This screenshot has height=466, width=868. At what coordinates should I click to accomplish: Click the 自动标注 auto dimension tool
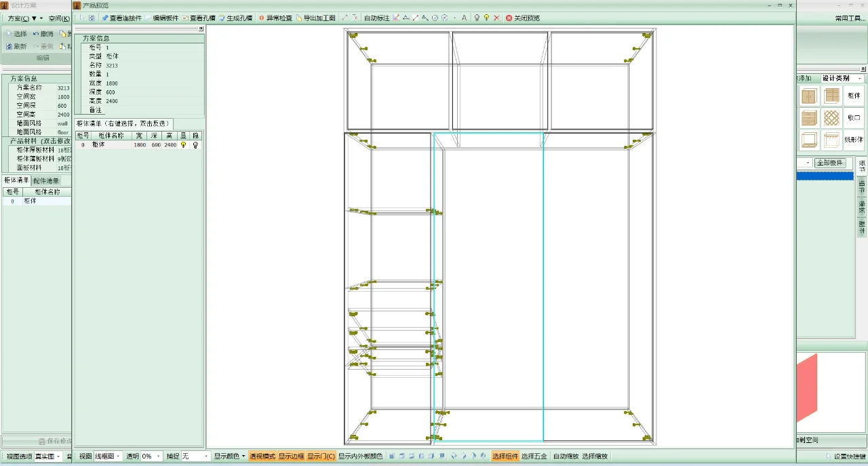pyautogui.click(x=377, y=18)
